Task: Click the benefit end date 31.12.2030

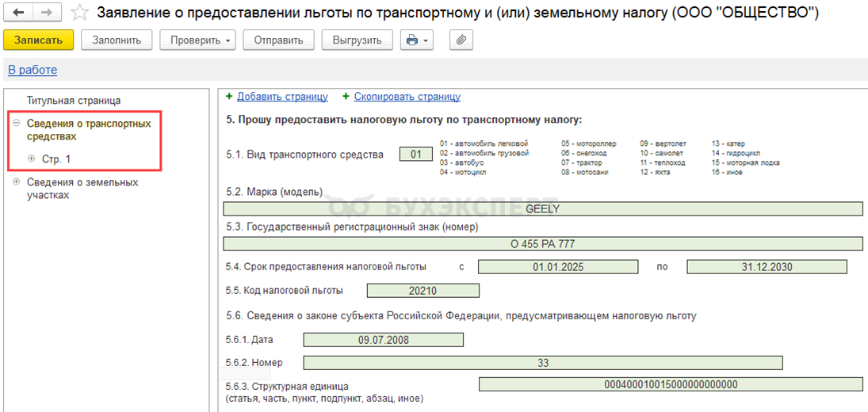Action: pos(767,266)
